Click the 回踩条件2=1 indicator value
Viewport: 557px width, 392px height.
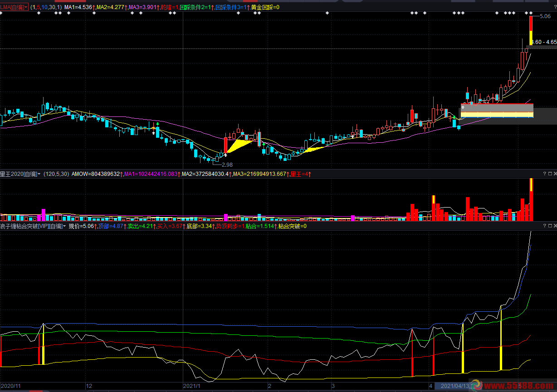click(x=195, y=7)
